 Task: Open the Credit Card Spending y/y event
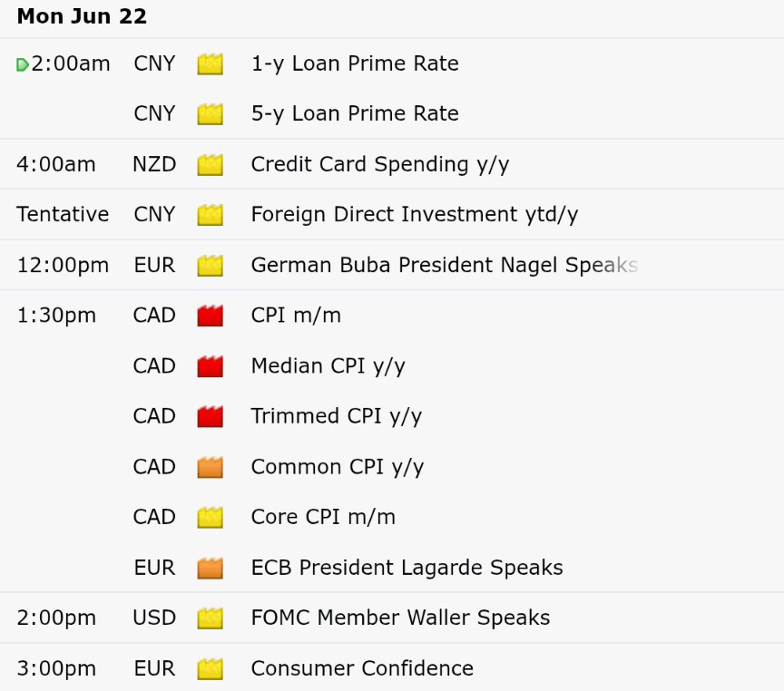(x=380, y=164)
